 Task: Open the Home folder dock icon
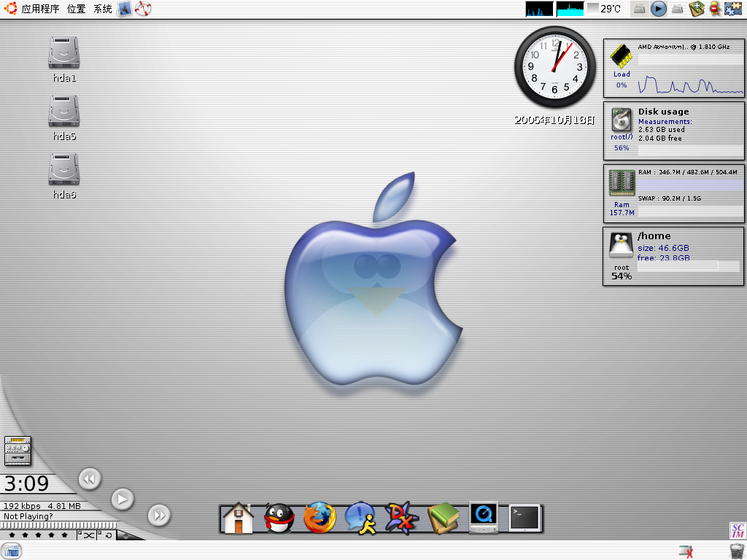tap(239, 518)
